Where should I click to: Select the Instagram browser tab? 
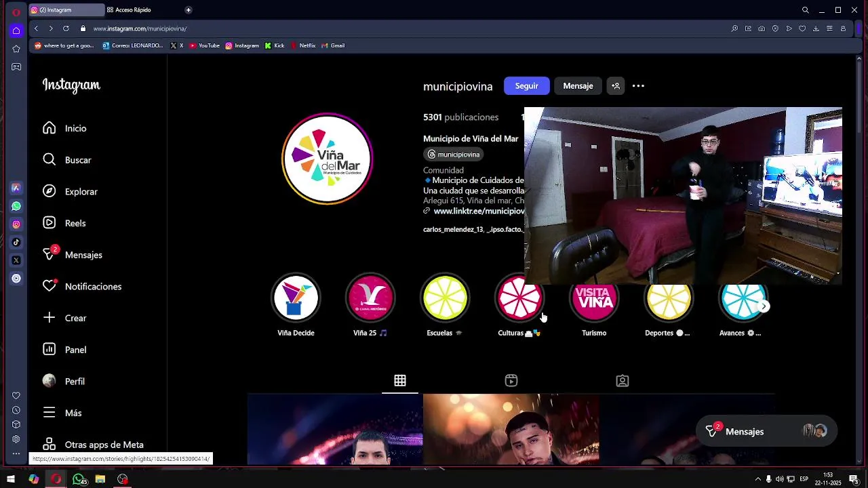click(66, 10)
